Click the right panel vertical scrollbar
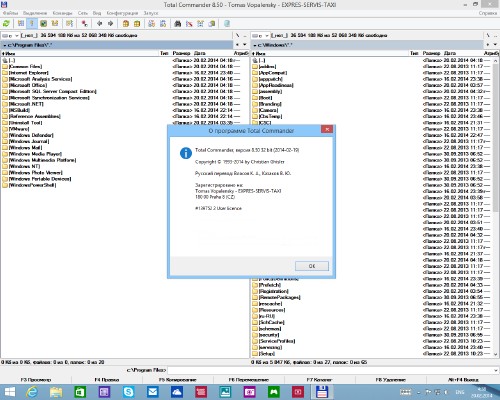 click(495, 207)
